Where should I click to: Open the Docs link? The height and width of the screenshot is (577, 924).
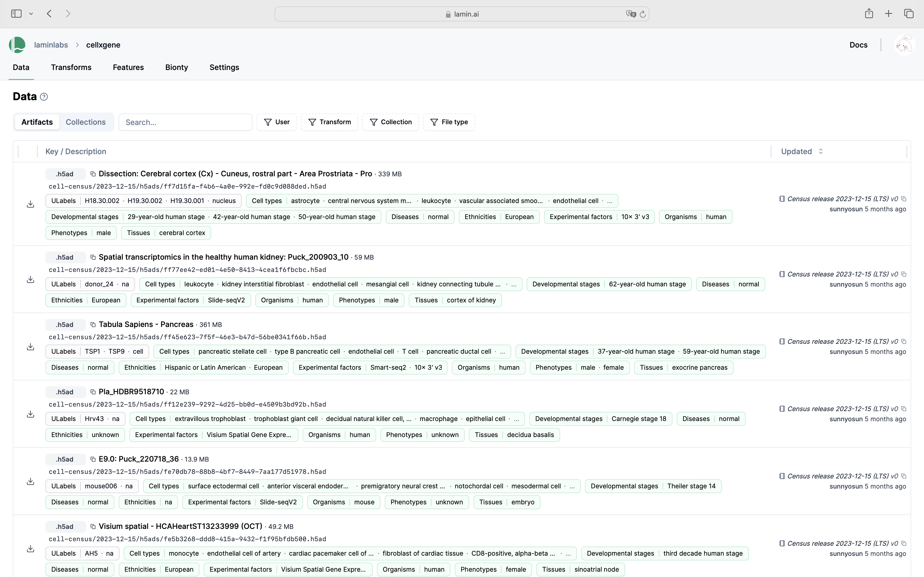(858, 45)
